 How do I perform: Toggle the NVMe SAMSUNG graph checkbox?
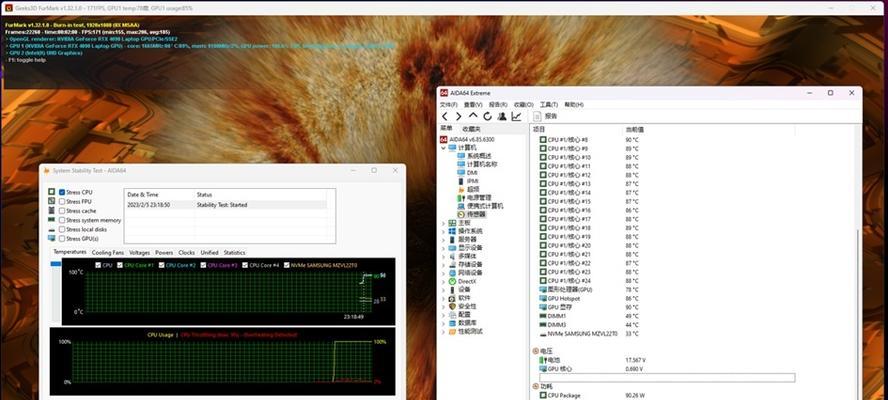tap(287, 265)
